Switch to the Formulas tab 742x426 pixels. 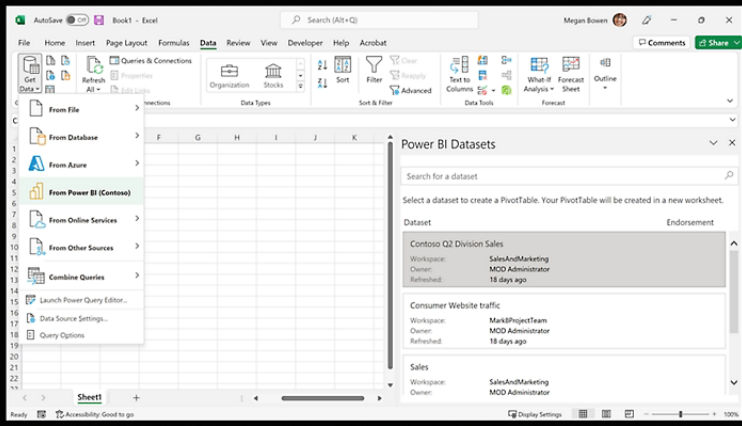coord(174,43)
